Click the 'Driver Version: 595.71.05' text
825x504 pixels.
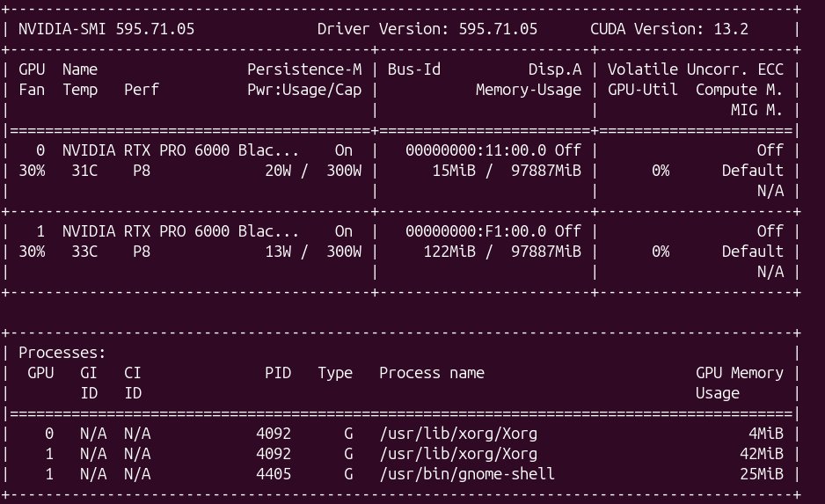point(427,29)
